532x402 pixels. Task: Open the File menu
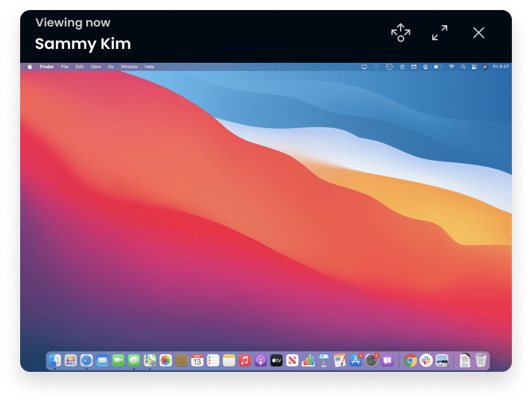coord(65,67)
